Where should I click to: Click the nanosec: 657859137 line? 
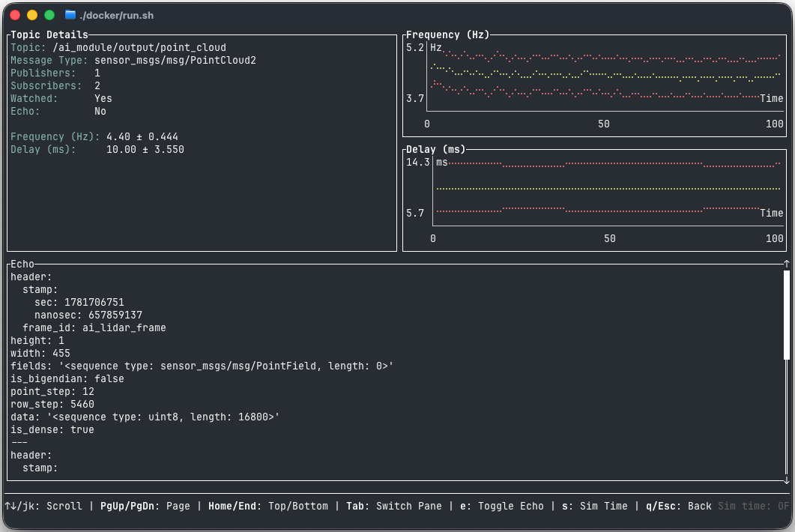pyautogui.click(x=88, y=315)
